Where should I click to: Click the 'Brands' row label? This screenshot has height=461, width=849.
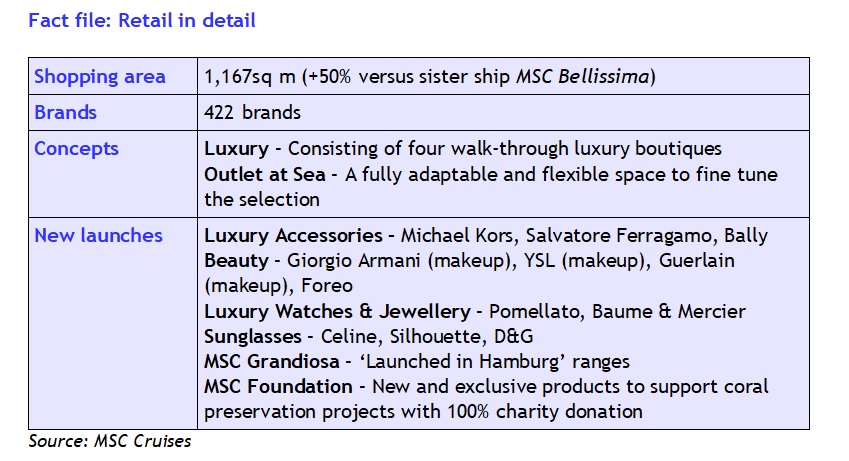click(65, 112)
